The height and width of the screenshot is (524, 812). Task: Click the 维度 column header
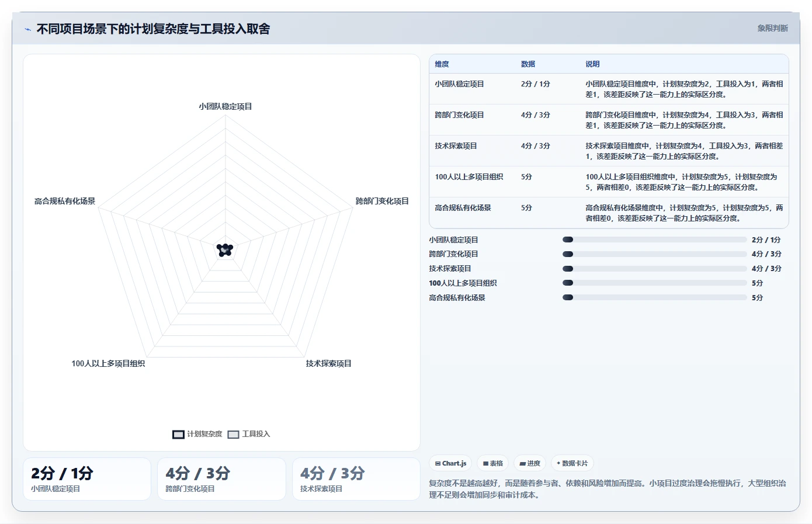click(442, 64)
